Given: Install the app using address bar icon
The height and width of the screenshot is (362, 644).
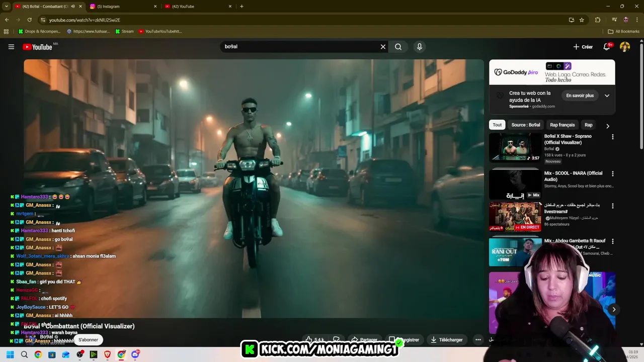Looking at the screenshot, I should [572, 20].
